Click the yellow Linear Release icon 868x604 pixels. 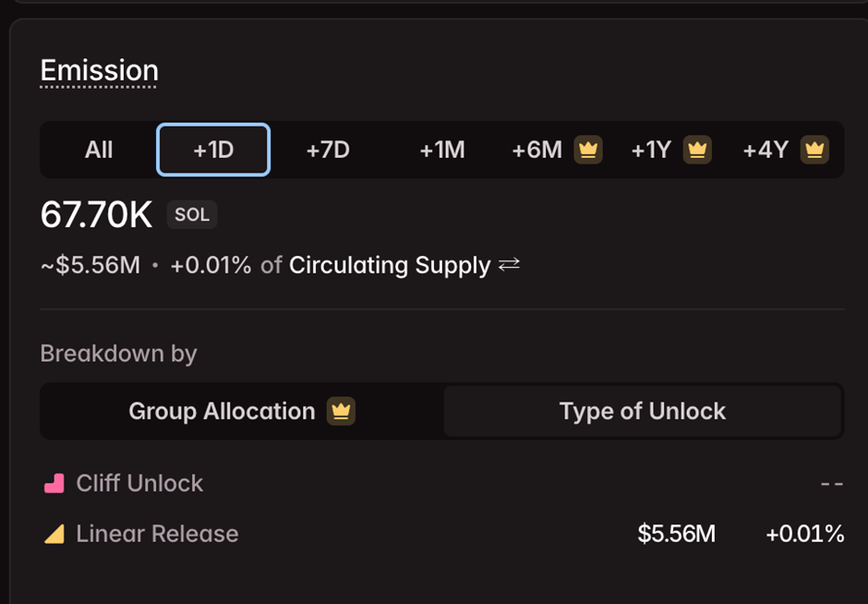point(54,534)
